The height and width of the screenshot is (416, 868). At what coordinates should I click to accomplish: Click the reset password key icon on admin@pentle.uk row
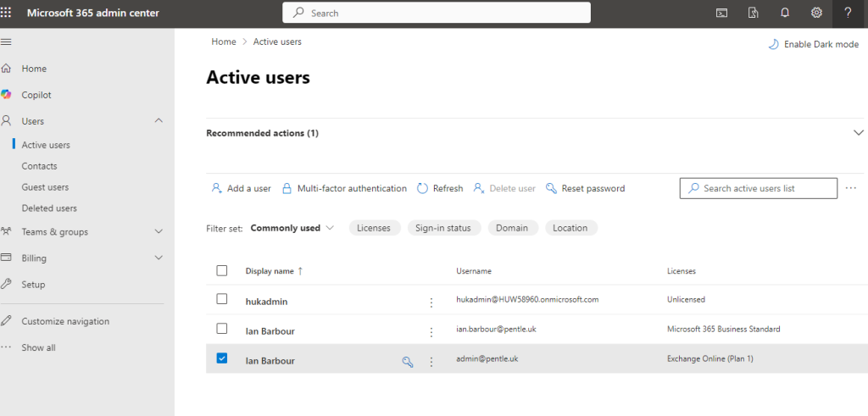click(x=408, y=362)
